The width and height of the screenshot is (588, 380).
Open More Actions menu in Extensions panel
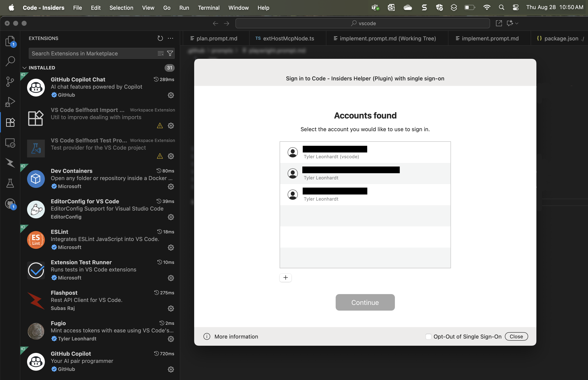point(171,38)
